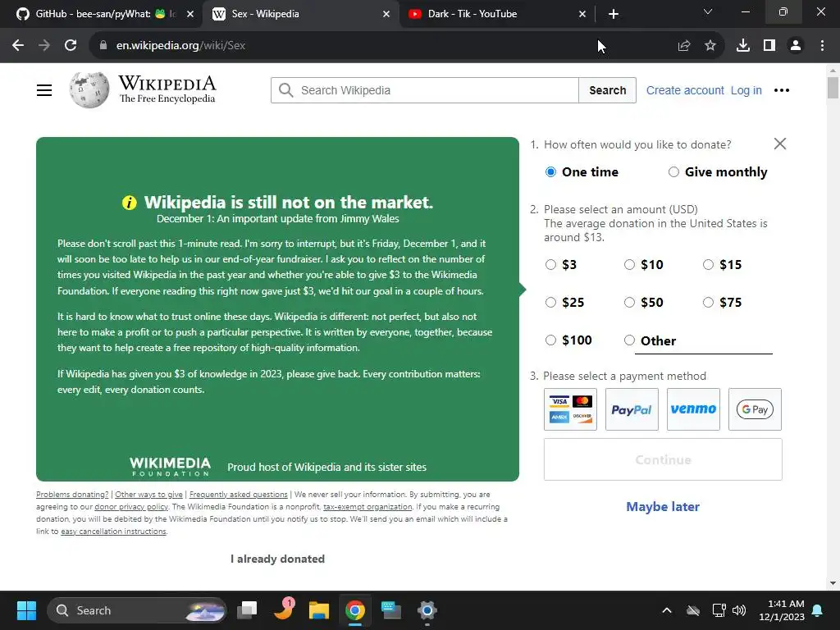The width and height of the screenshot is (840, 630).
Task: Click the lock icon in the address bar
Action: (103, 46)
